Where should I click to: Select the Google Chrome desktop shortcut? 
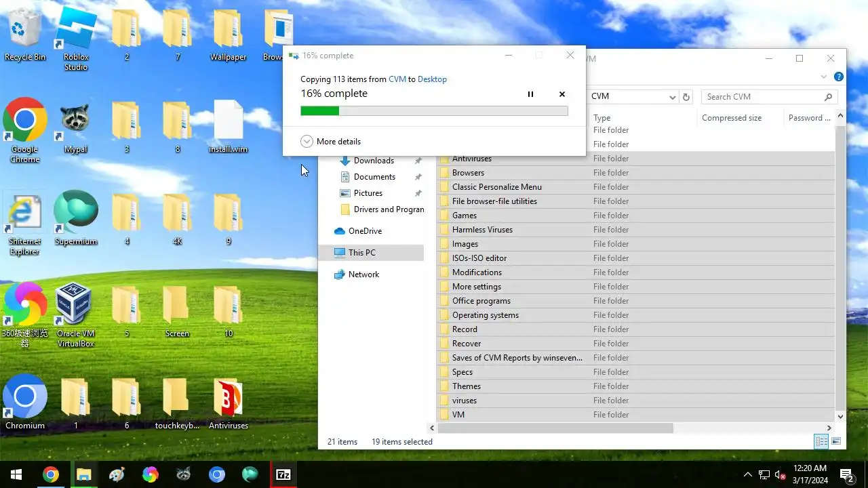click(25, 131)
